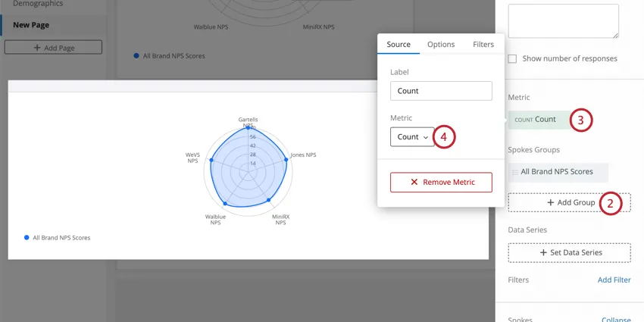Screen dimensions: 644x322
Task: Click into the Label input field
Action: pos(441,91)
